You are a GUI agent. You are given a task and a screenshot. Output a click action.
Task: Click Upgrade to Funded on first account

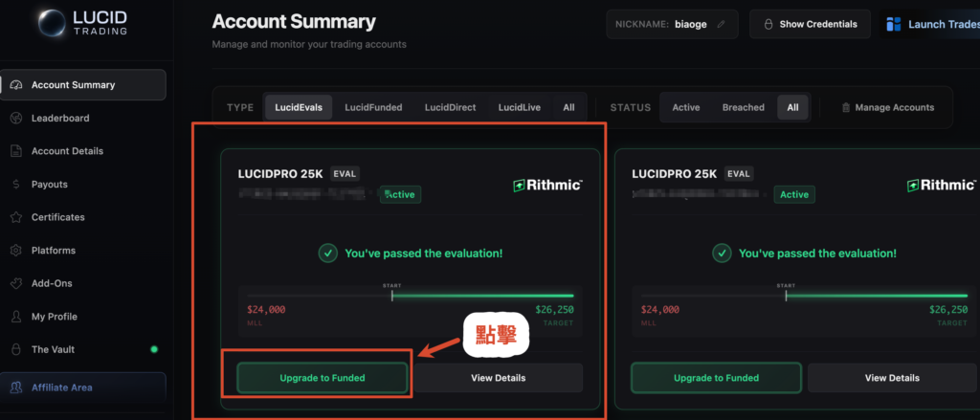pyautogui.click(x=322, y=378)
